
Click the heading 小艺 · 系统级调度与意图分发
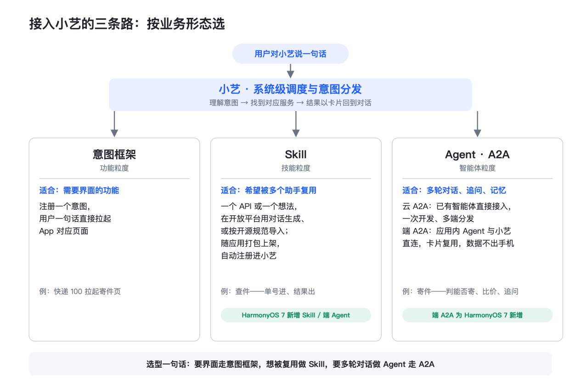point(290,89)
